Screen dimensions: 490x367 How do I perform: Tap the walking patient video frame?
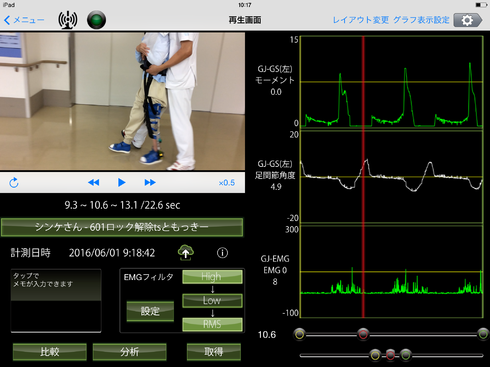[122, 101]
